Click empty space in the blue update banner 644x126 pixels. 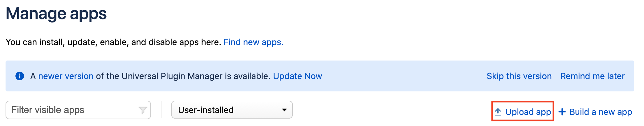(401, 76)
